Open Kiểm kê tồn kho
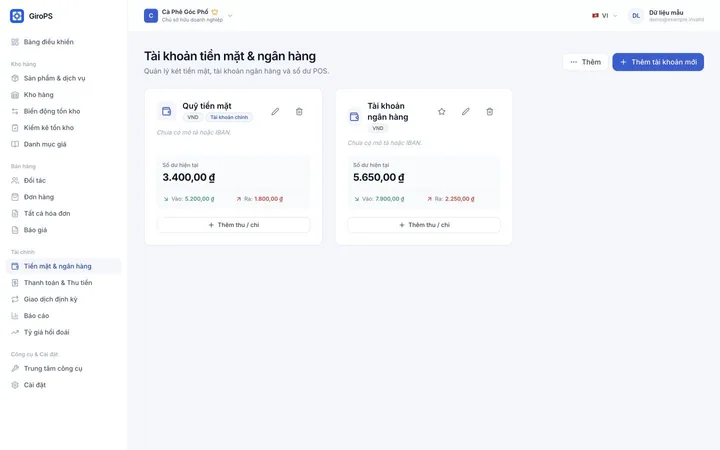 point(63,128)
